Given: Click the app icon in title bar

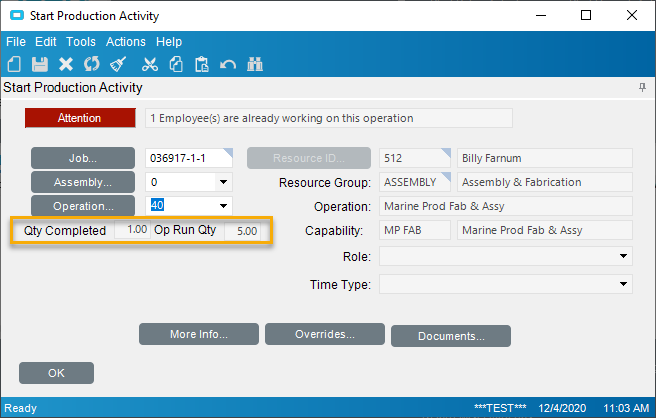Looking at the screenshot, I should [17, 15].
